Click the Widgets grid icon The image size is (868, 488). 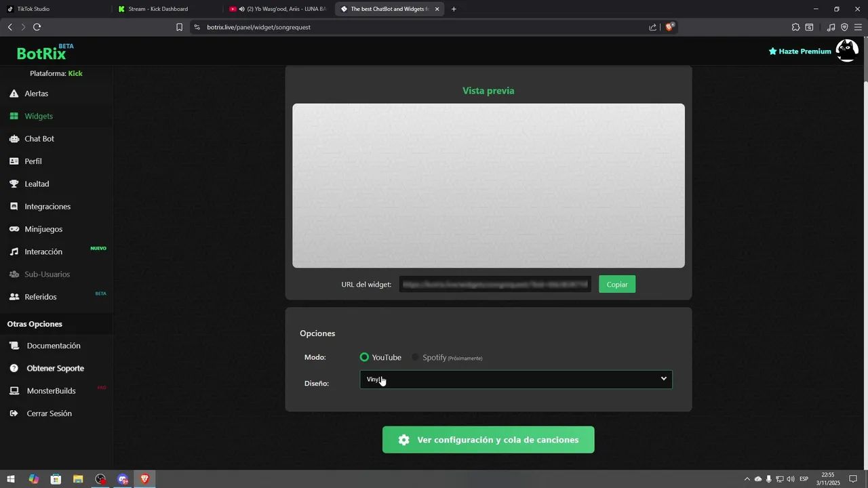[x=14, y=116]
